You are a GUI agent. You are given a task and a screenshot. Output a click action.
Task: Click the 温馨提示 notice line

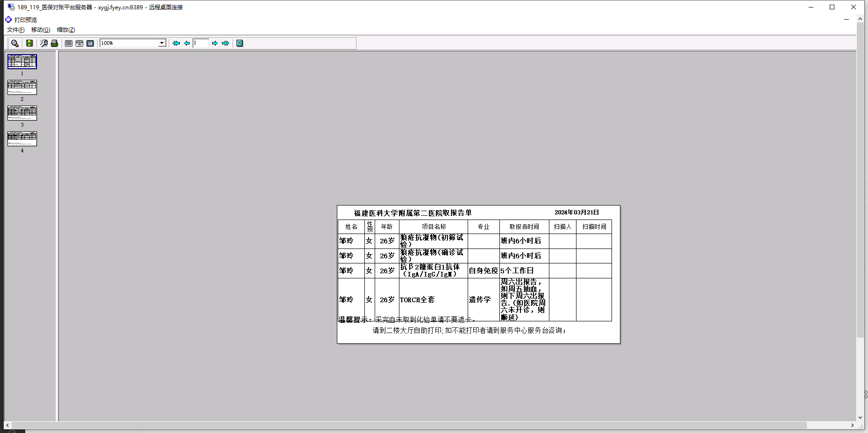click(407, 320)
